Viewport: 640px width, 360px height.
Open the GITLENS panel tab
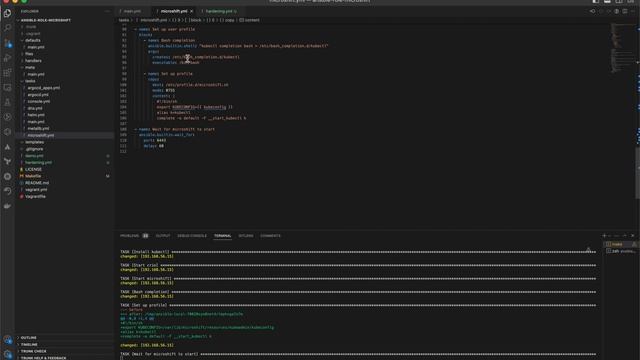coord(246,236)
